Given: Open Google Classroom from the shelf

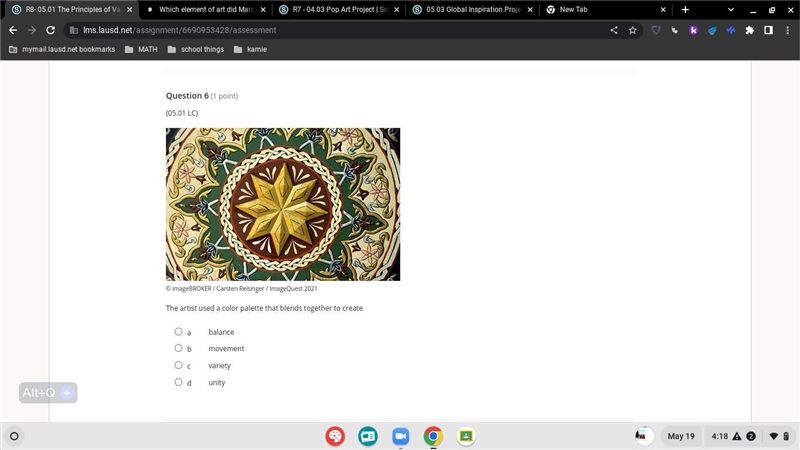Looking at the screenshot, I should (x=466, y=436).
